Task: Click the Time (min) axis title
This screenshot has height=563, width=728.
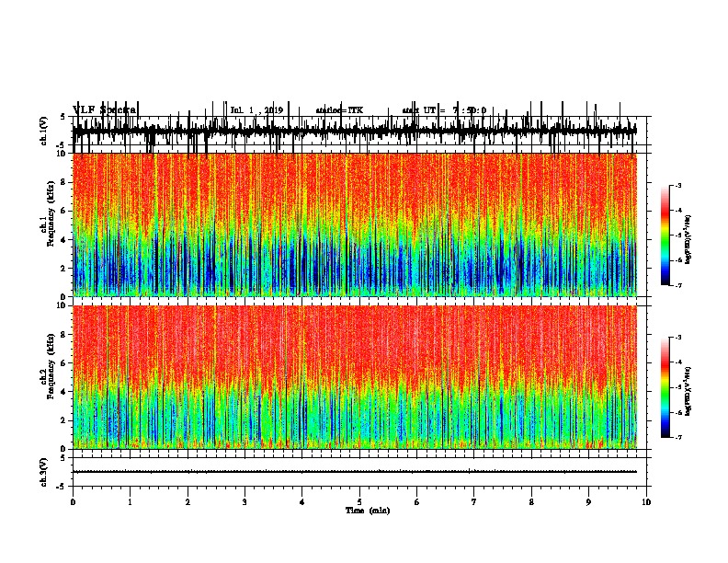Action: coord(368,511)
